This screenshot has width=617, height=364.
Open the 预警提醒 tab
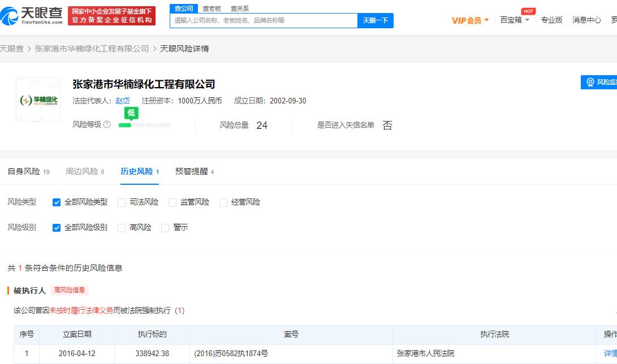195,171
